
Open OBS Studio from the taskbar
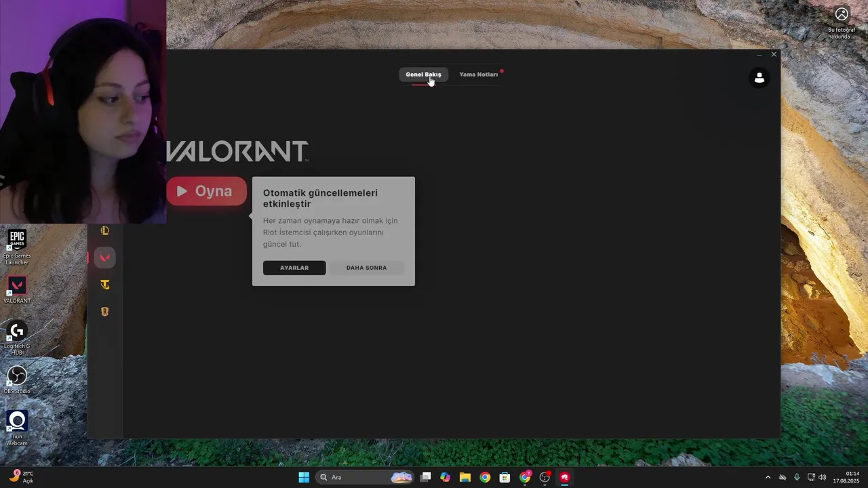pos(545,477)
